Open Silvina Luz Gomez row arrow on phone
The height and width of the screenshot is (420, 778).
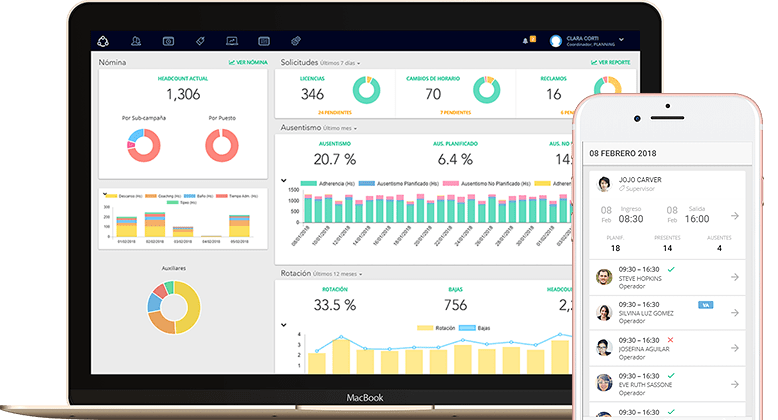click(x=735, y=313)
